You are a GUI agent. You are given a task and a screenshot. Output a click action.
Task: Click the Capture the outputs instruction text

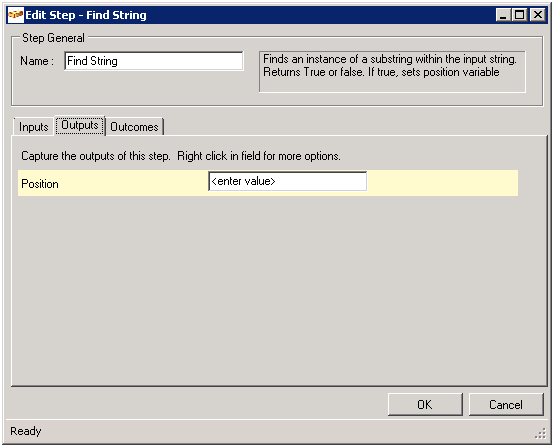181,156
